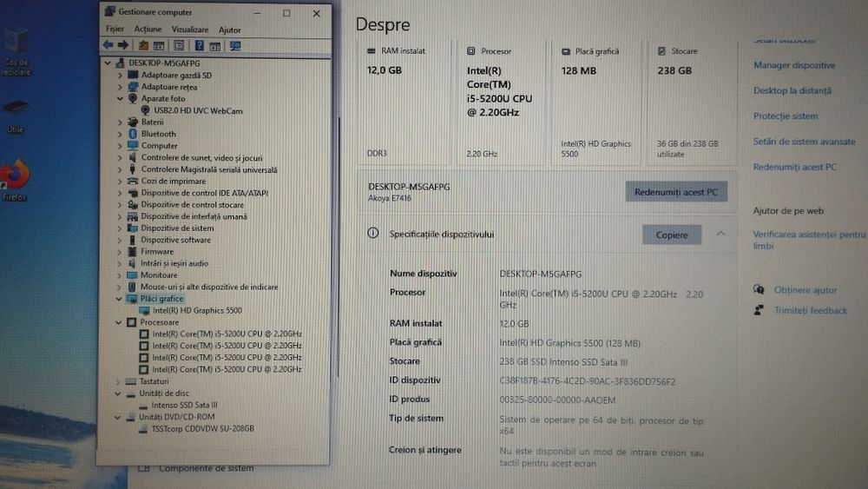Select the first i5-5200U processor entry

click(227, 334)
